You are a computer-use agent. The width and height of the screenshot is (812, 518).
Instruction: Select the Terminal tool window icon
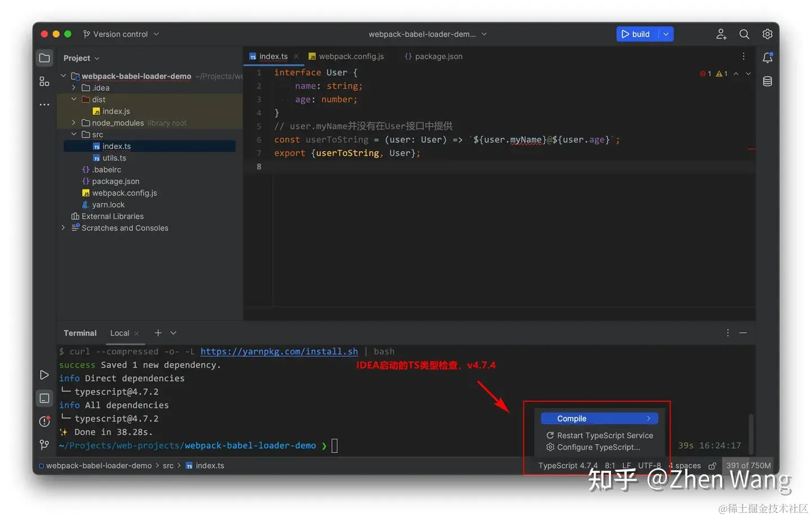tap(45, 398)
